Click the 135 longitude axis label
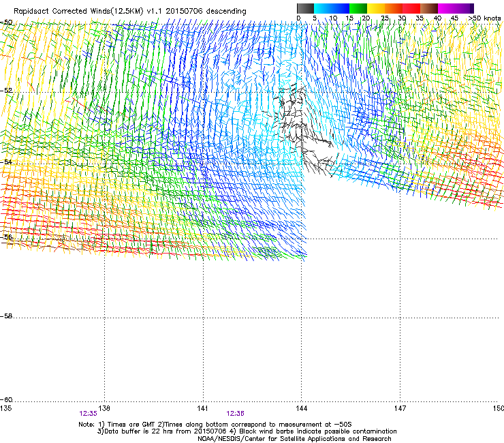Image resolution: width=504 pixels, height=443 pixels. (5, 408)
